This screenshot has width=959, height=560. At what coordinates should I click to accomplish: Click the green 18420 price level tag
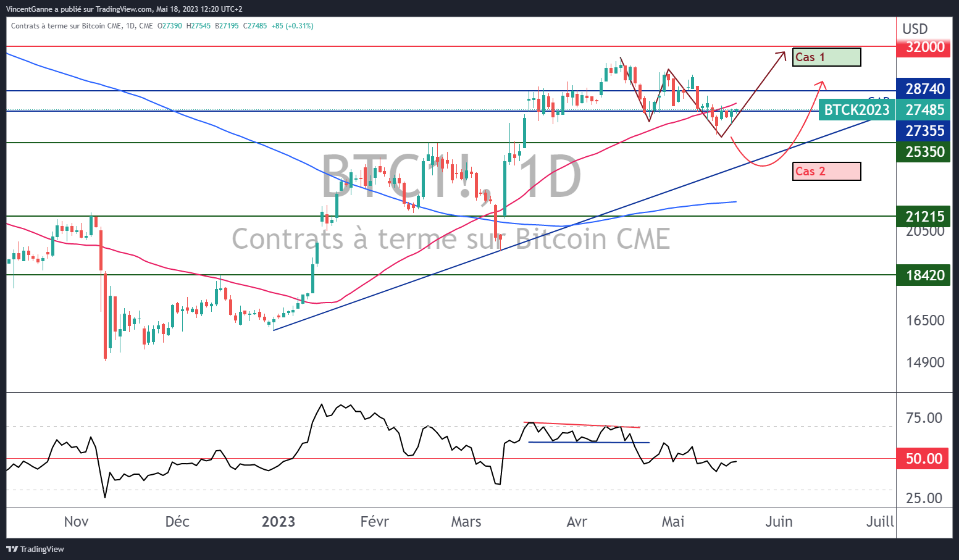tap(924, 275)
